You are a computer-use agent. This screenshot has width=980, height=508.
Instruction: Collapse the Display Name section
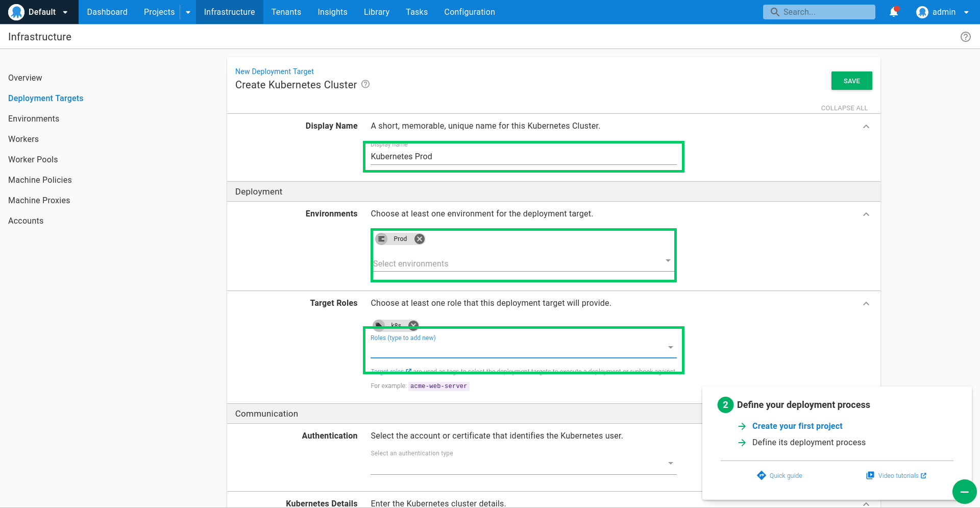point(866,127)
